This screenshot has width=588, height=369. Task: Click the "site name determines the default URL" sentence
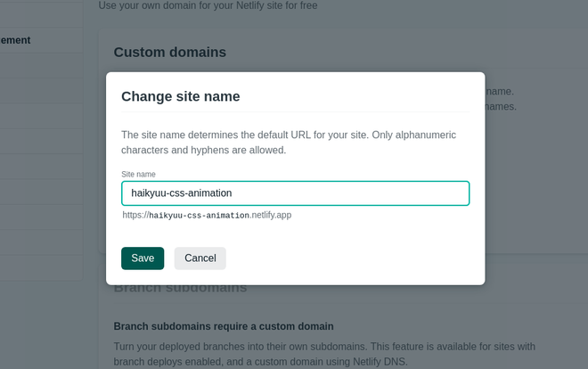point(289,135)
